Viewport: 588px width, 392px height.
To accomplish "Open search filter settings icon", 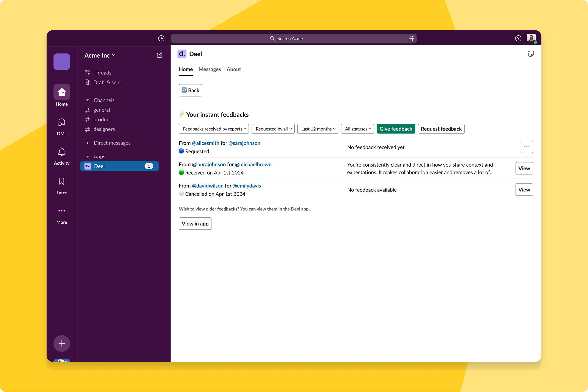I will (411, 38).
